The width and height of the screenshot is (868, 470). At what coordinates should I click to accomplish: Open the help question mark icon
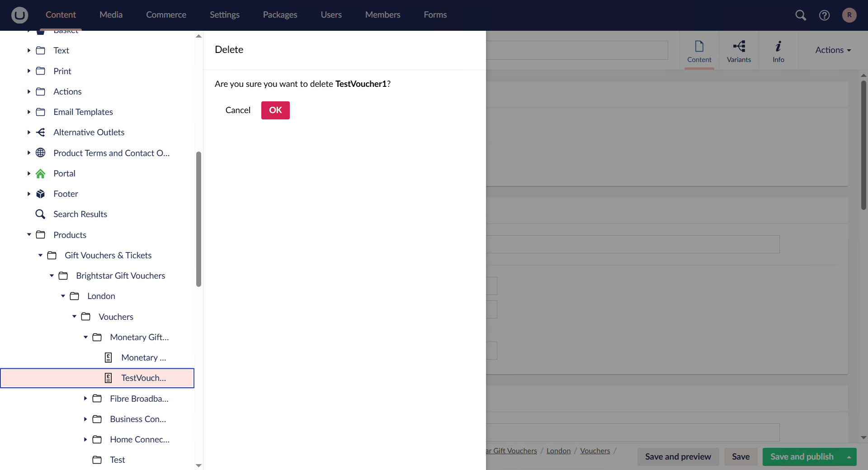tap(825, 15)
